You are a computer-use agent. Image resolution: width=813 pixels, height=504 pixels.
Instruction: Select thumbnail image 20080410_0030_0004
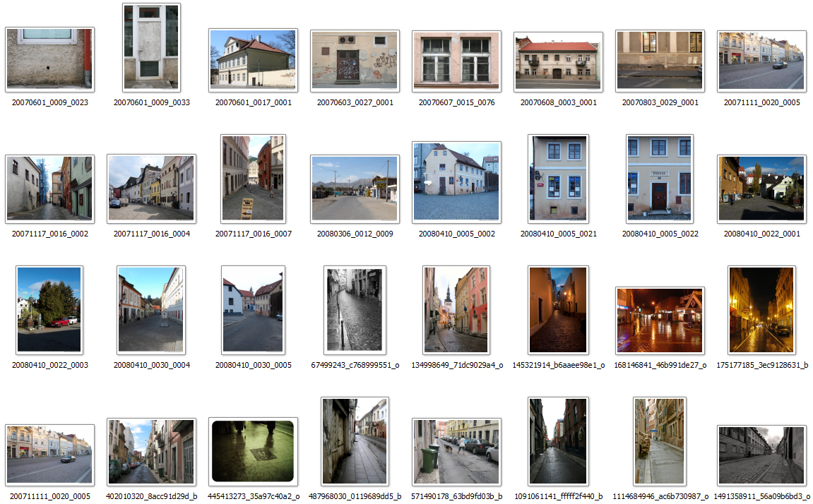[x=151, y=310]
